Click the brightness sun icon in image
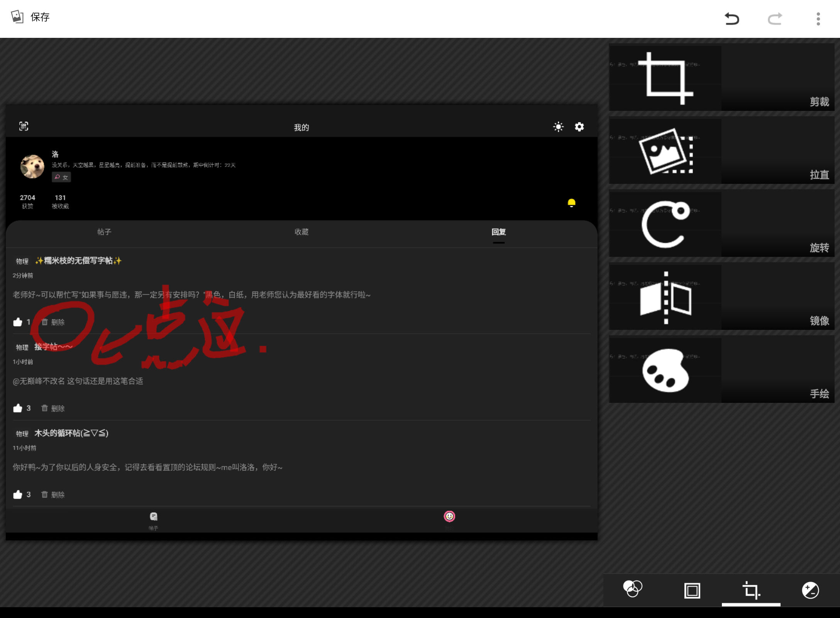840x618 pixels. click(558, 127)
